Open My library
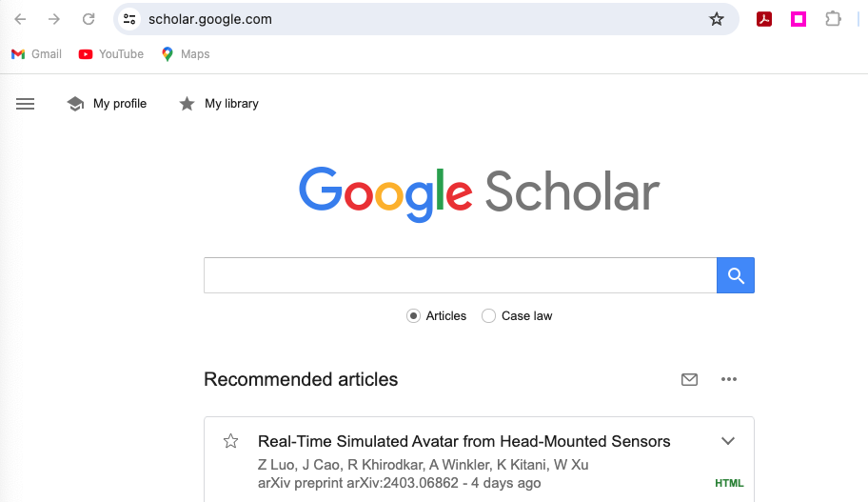 click(x=219, y=104)
